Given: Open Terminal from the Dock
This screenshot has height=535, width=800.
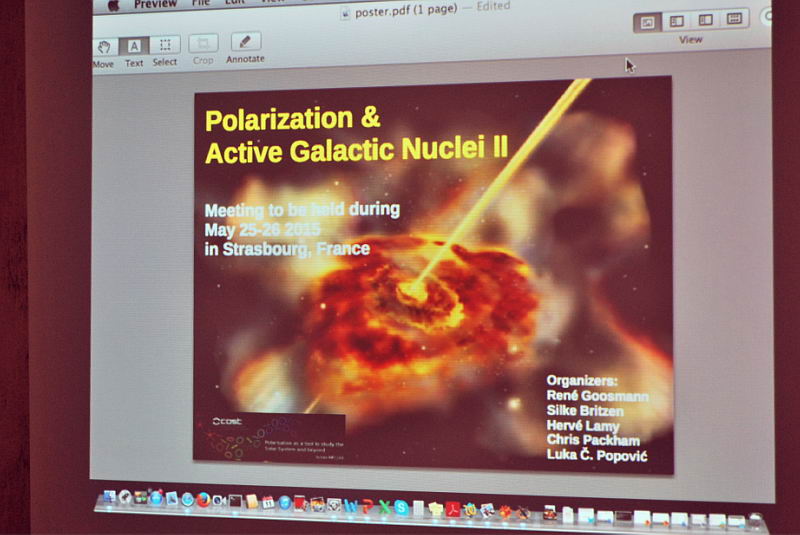Looking at the screenshot, I should 235,501.
